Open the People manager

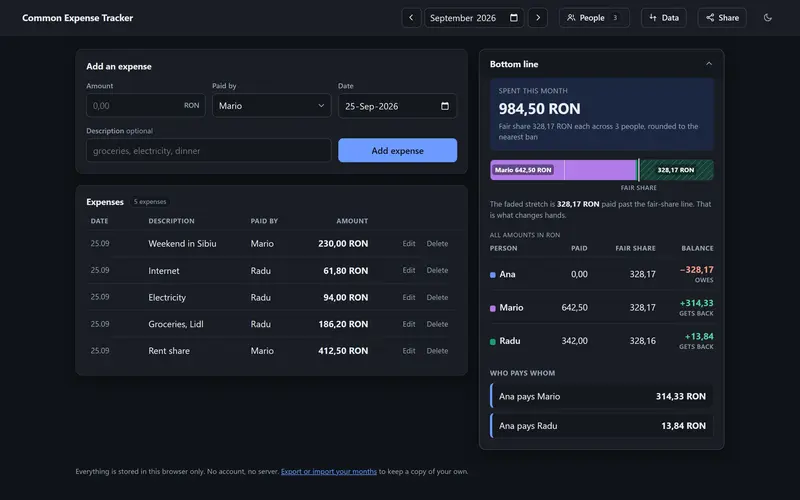point(594,18)
